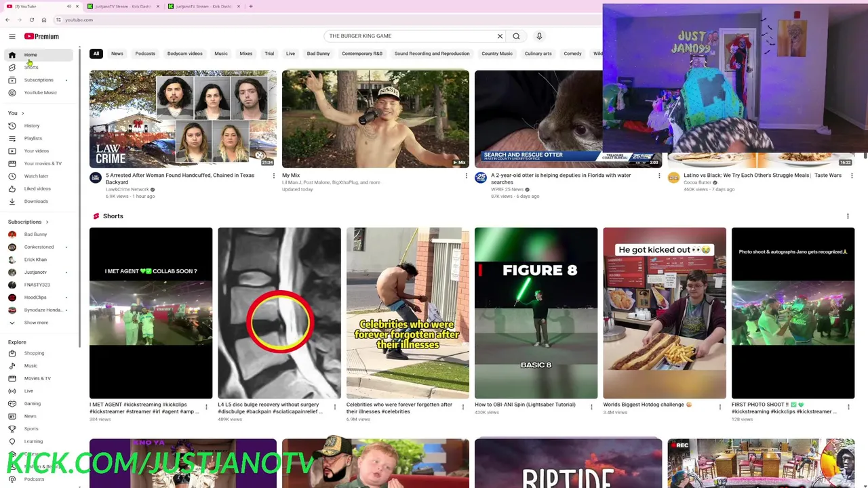The image size is (868, 488).
Task: Open History icon in sidebar
Action: pyautogui.click(x=12, y=125)
